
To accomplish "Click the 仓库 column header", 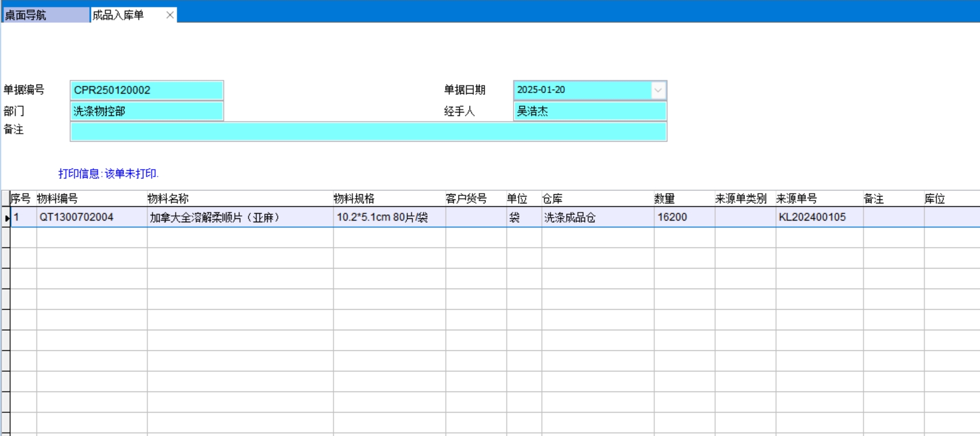I will coord(552,199).
